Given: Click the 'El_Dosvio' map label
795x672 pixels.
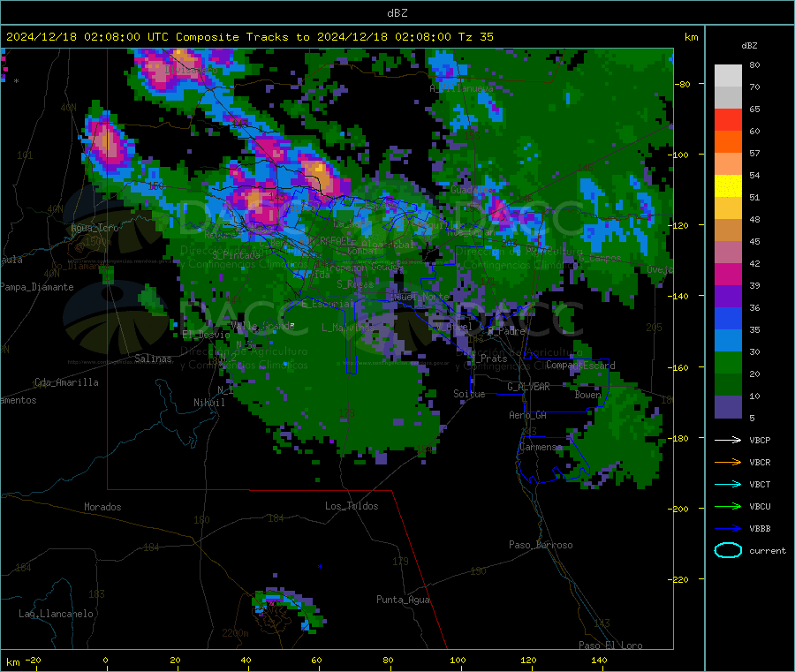Looking at the screenshot, I should pos(206,335).
